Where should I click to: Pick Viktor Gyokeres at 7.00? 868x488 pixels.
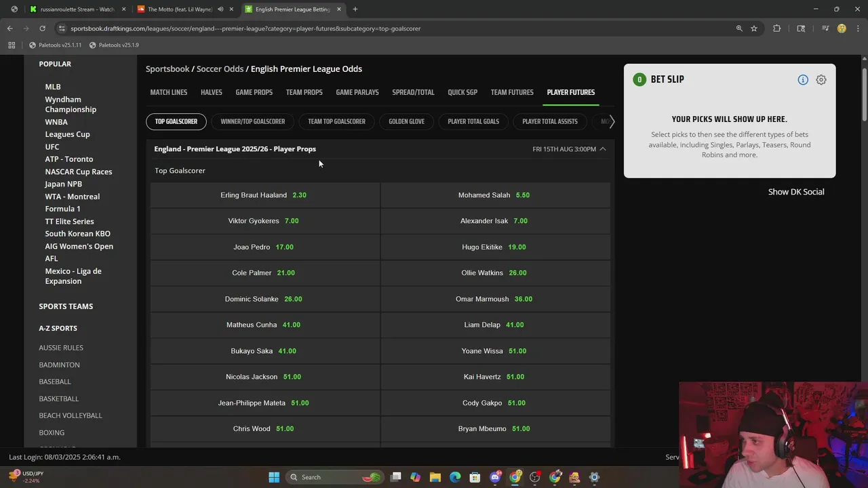click(264, 221)
